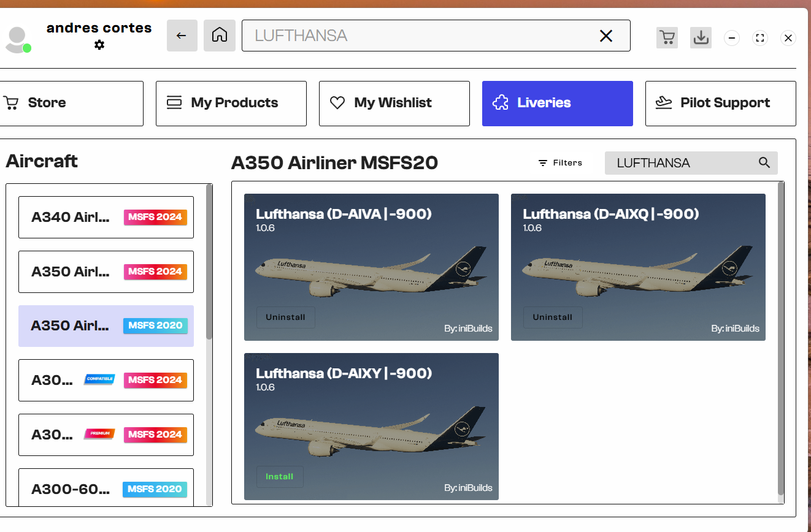Click the LUFTHANSA livery search field
The height and width of the screenshot is (532, 811).
tap(681, 163)
